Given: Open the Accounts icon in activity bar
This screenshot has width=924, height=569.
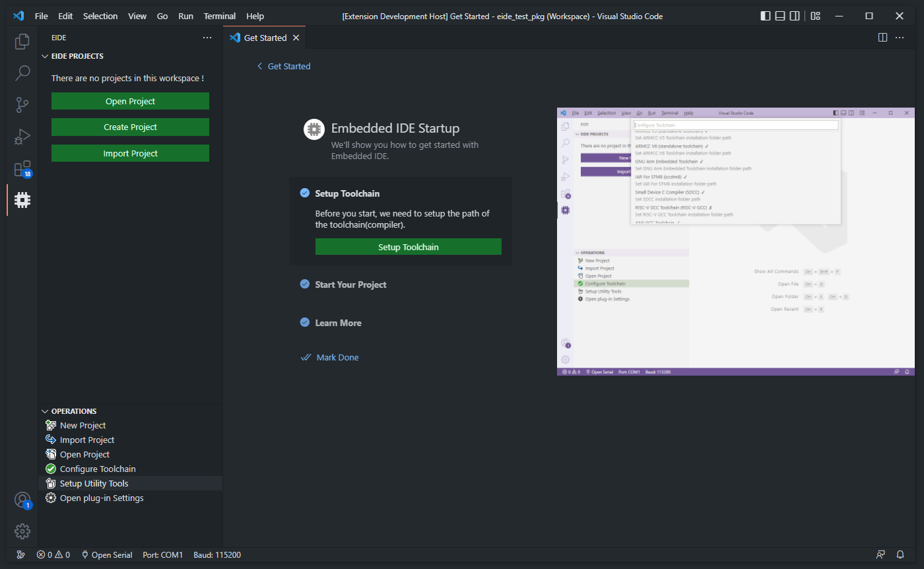Looking at the screenshot, I should pos(22,500).
